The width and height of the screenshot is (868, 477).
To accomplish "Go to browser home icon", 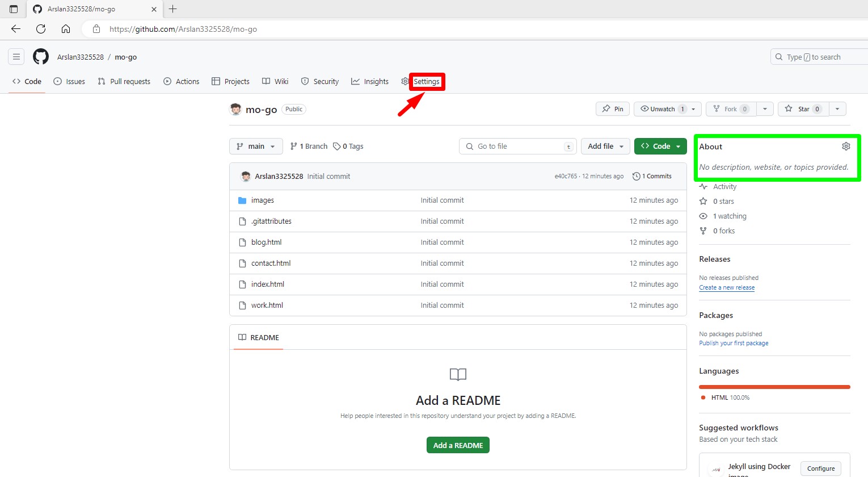I will click(66, 29).
